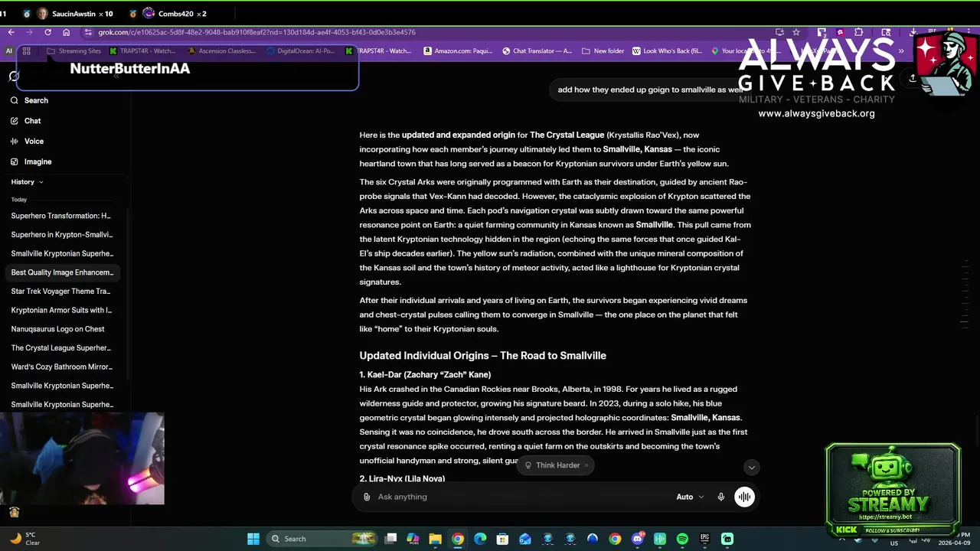Click the Windows taskbar Search box

click(x=322, y=539)
